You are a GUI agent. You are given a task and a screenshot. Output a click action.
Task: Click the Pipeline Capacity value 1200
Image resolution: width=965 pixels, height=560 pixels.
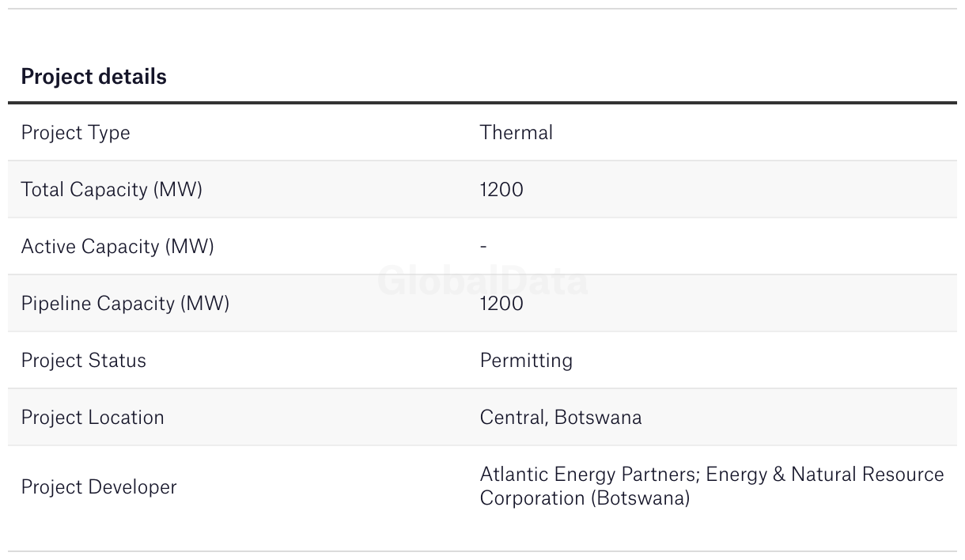tap(501, 304)
